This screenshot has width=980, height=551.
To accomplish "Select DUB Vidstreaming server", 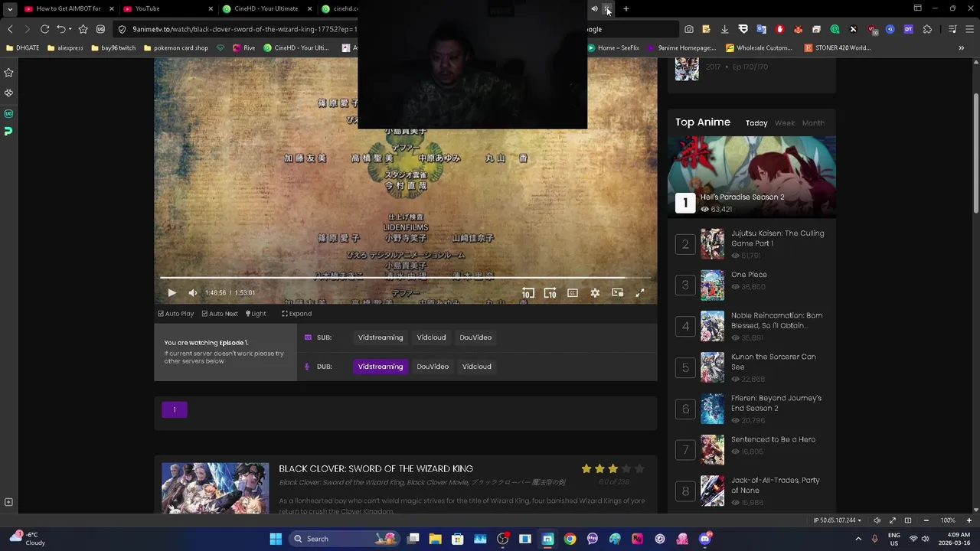I will 381,367.
